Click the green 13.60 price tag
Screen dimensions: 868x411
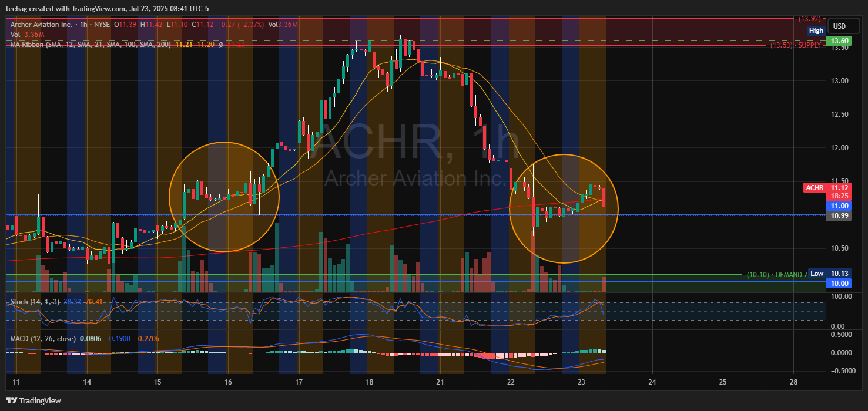(x=837, y=41)
